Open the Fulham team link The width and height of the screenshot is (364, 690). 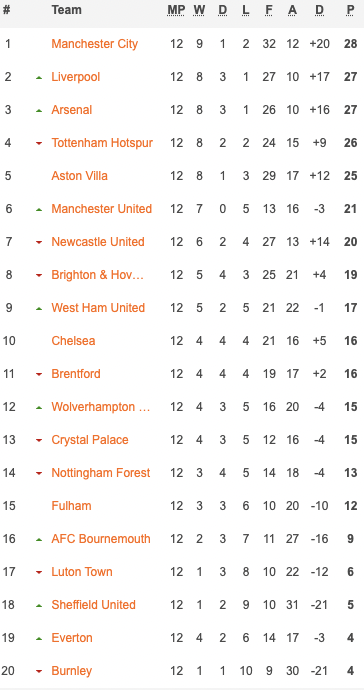[71, 506]
